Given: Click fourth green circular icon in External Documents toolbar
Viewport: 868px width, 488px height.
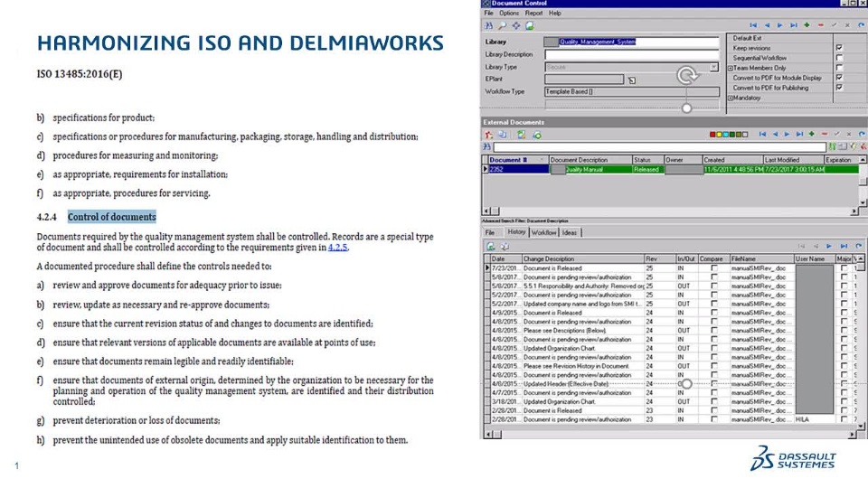Looking at the screenshot, I should tap(537, 135).
